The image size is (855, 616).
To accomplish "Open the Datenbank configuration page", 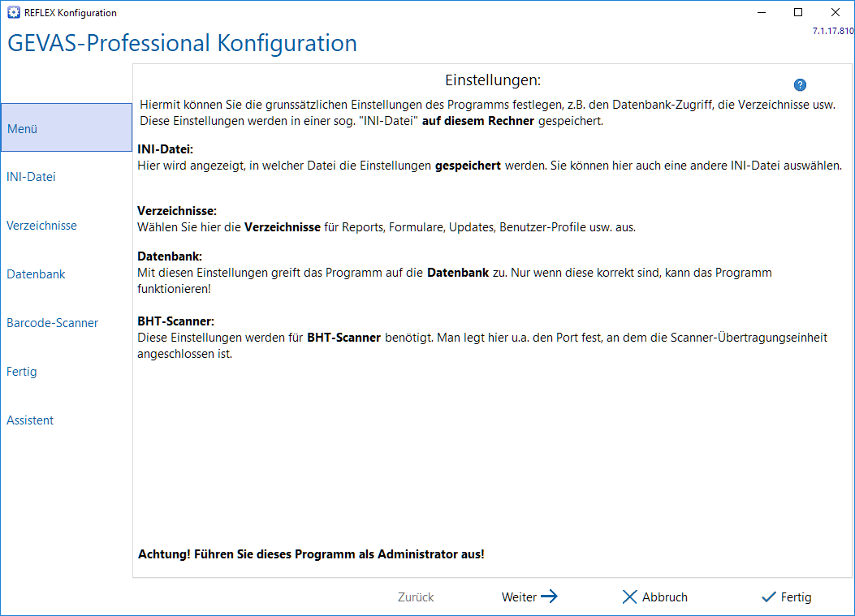I will [x=36, y=274].
